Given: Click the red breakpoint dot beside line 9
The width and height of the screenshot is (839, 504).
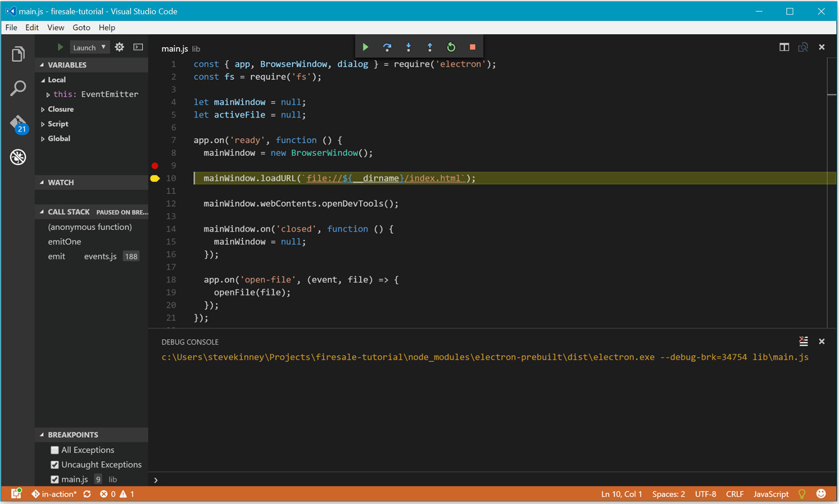Looking at the screenshot, I should coord(155,165).
